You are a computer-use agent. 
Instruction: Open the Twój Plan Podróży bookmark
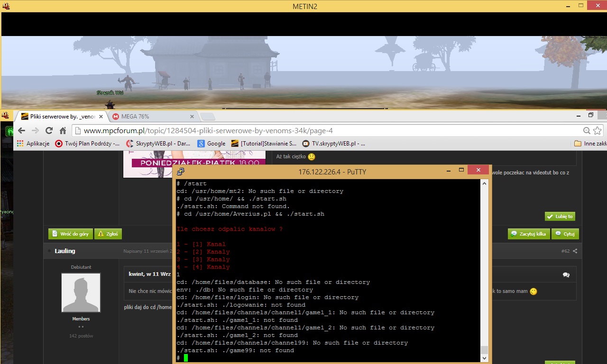(87, 144)
